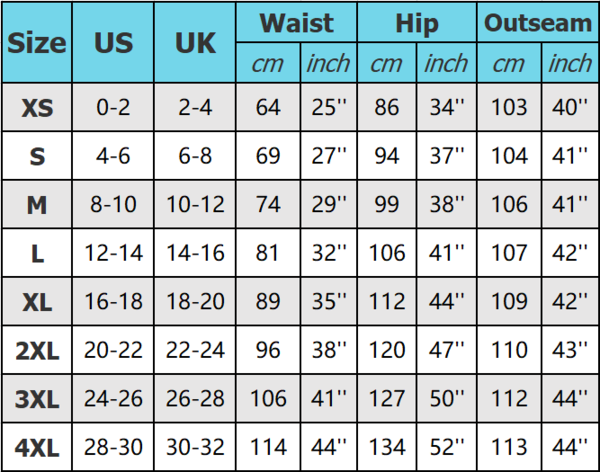Image resolution: width=600 pixels, height=472 pixels.
Task: Select outseam value 103 cm
Action: click(509, 108)
